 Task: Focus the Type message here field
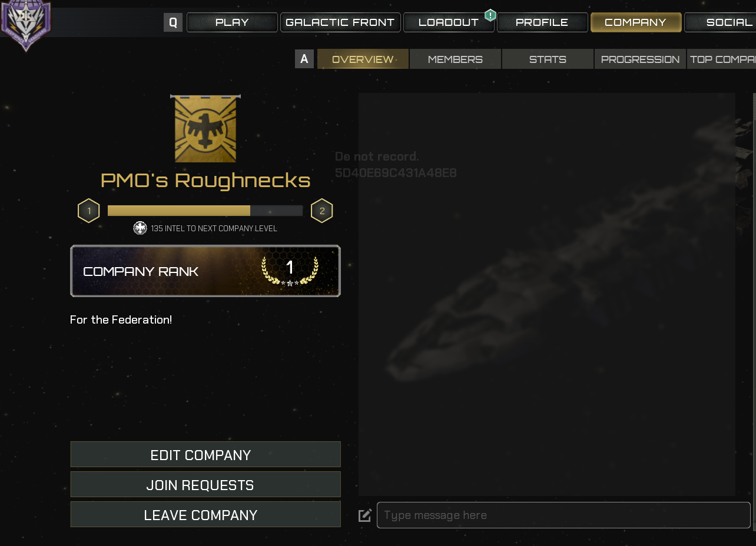(563, 515)
